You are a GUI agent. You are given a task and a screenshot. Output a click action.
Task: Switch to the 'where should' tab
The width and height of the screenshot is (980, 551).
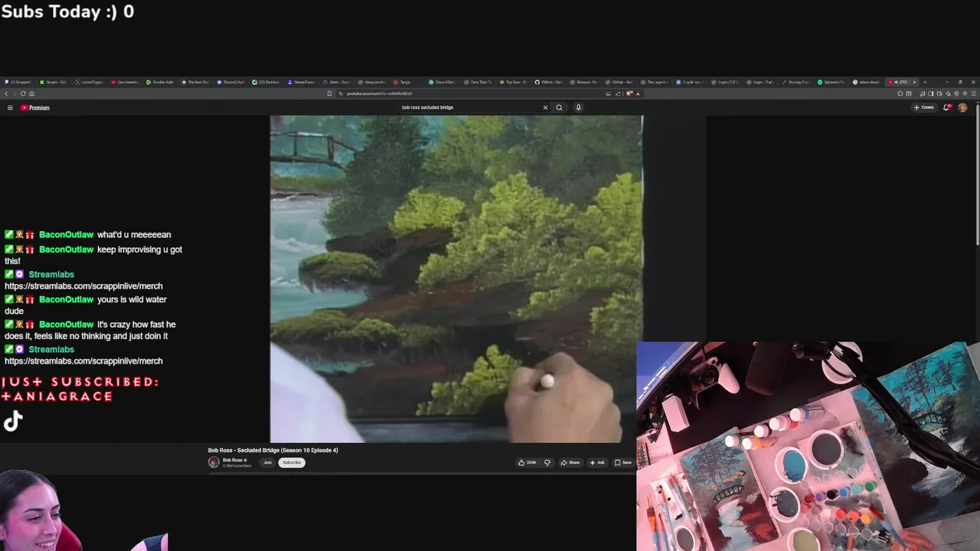[x=867, y=82]
